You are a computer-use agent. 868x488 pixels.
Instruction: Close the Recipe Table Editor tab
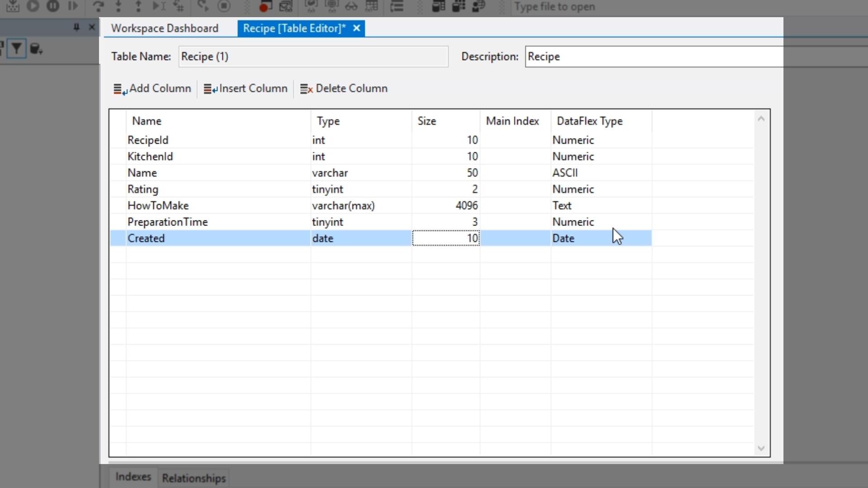pos(357,28)
